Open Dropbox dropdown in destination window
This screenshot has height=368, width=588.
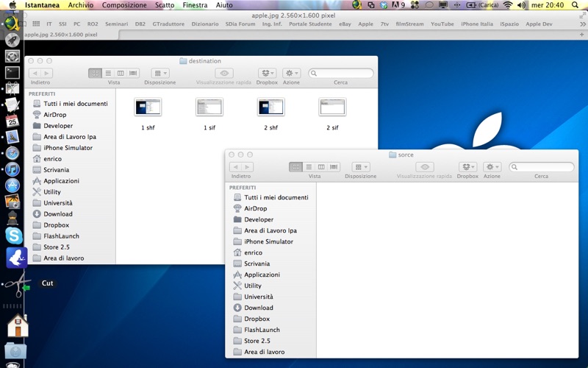(x=268, y=73)
